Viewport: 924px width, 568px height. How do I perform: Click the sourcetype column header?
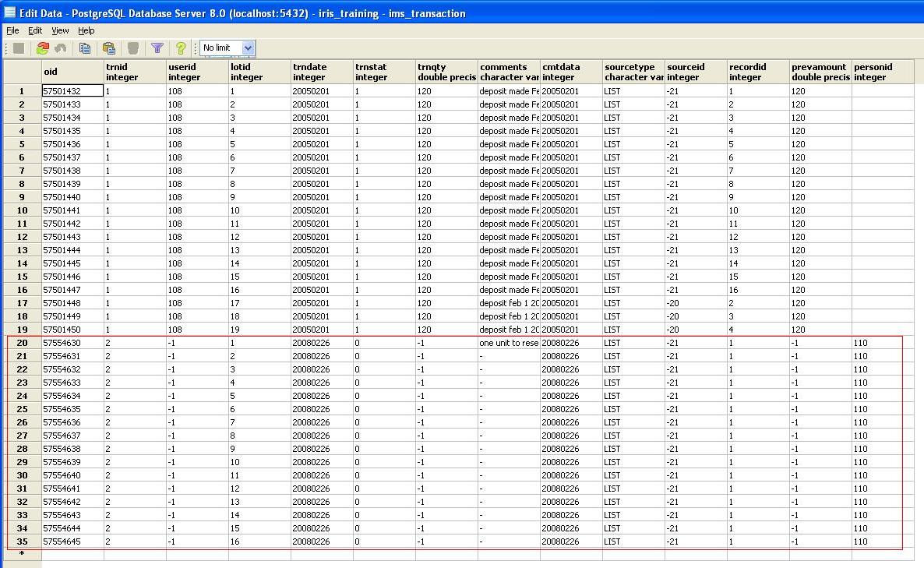tap(634, 72)
